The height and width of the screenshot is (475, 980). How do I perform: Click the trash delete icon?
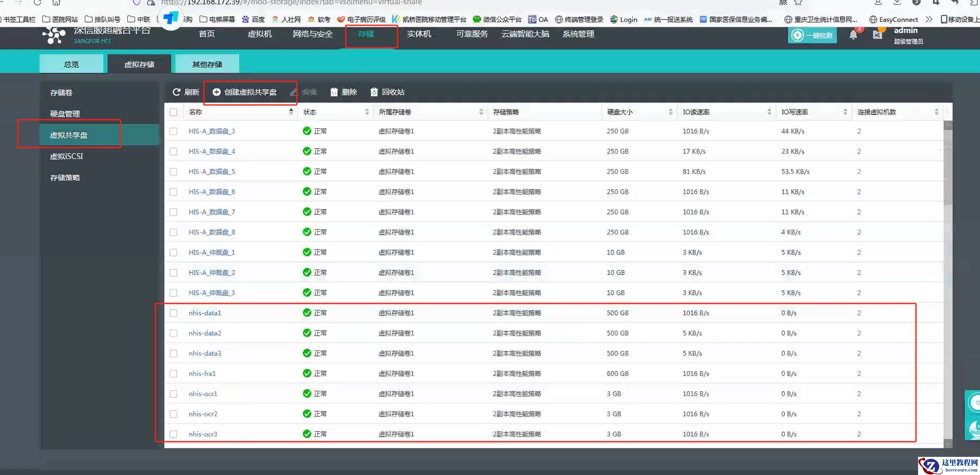click(334, 92)
